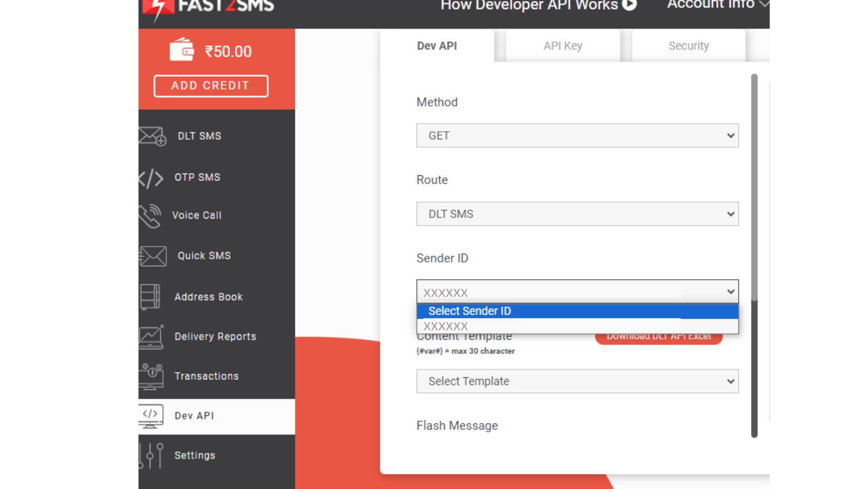Click the Settings sliders icon
Viewport: 868px width, 489px height.
(151, 456)
